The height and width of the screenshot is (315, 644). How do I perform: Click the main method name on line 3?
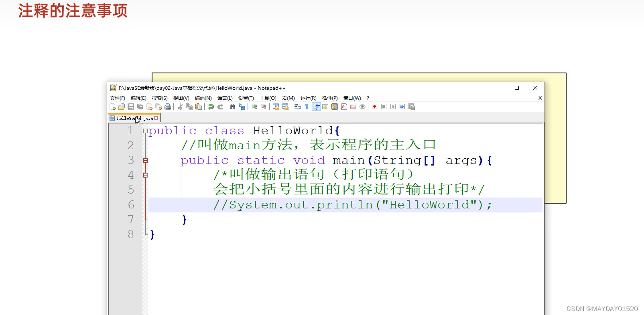click(349, 160)
